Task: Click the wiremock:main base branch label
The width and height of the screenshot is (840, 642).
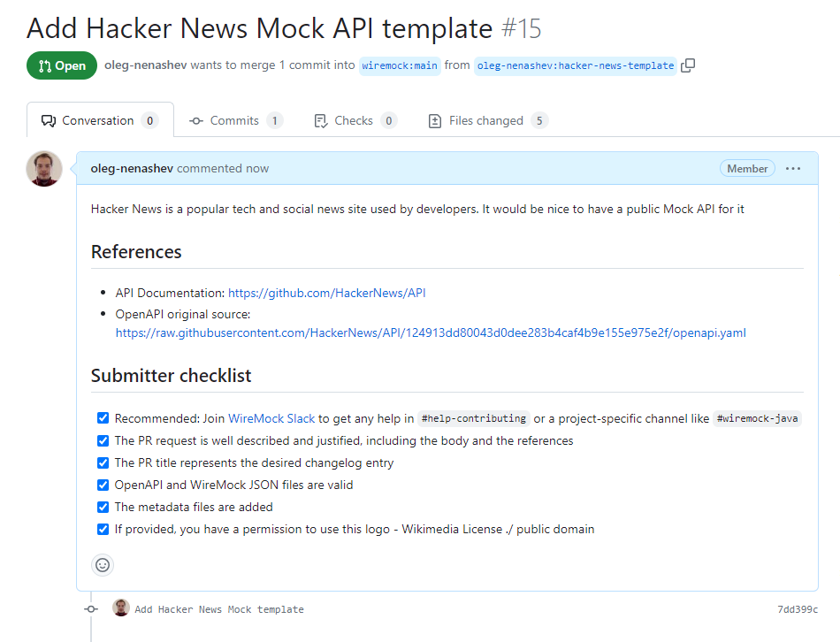Action: [400, 66]
